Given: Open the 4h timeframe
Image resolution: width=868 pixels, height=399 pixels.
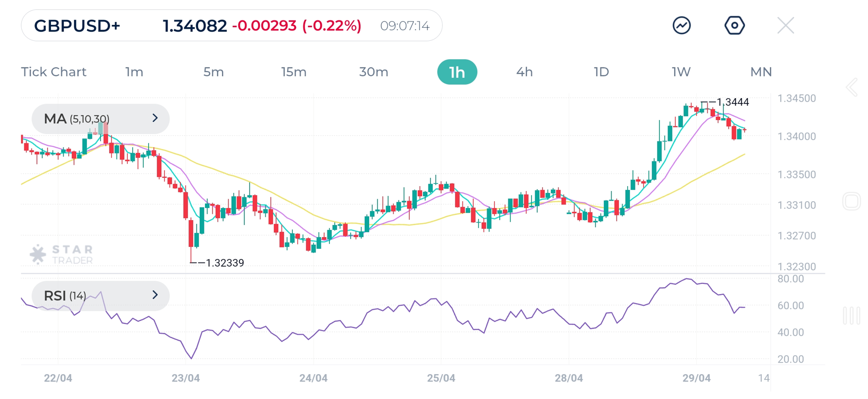Looking at the screenshot, I should [x=524, y=71].
